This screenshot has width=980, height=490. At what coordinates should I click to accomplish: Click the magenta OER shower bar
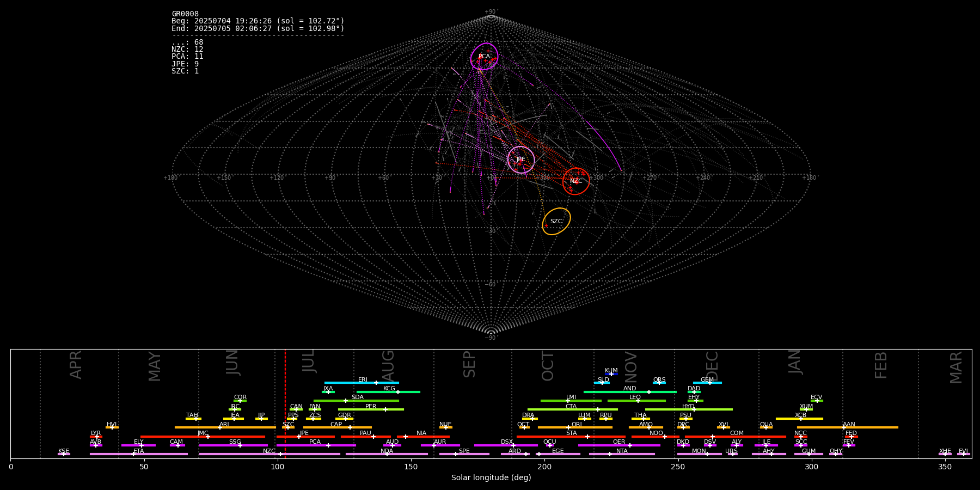(x=619, y=445)
